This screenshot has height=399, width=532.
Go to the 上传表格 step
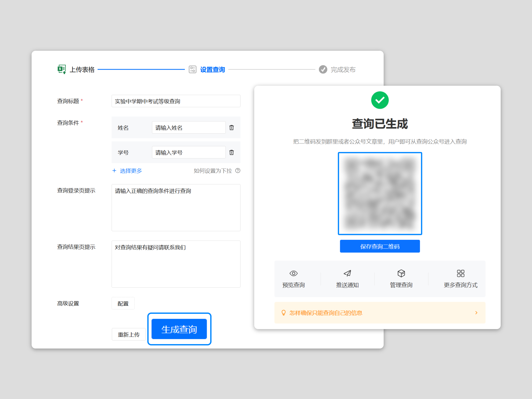[82, 70]
